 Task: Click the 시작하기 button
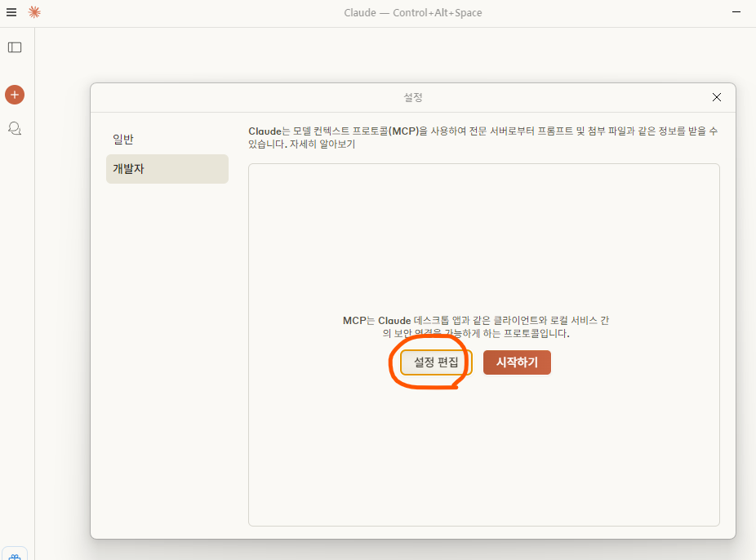pyautogui.click(x=517, y=362)
